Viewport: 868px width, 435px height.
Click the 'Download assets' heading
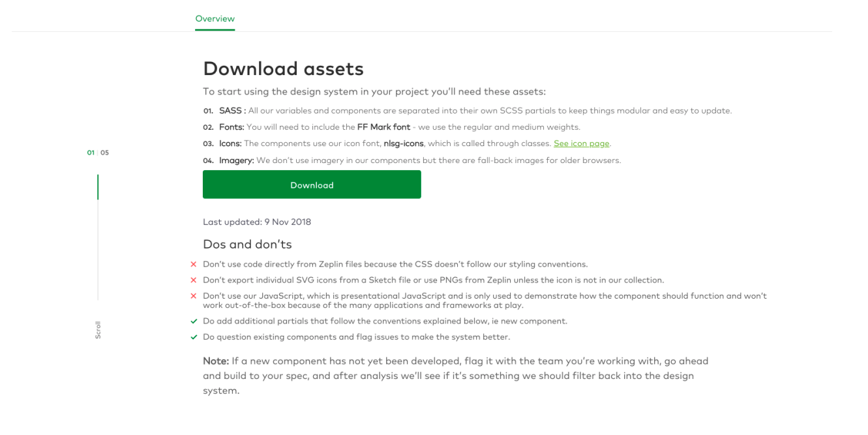(x=283, y=68)
